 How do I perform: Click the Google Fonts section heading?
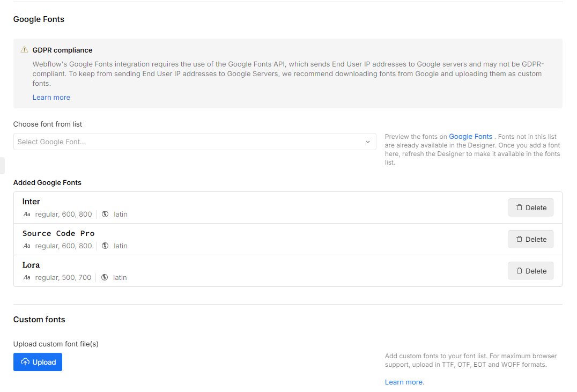pyautogui.click(x=39, y=19)
